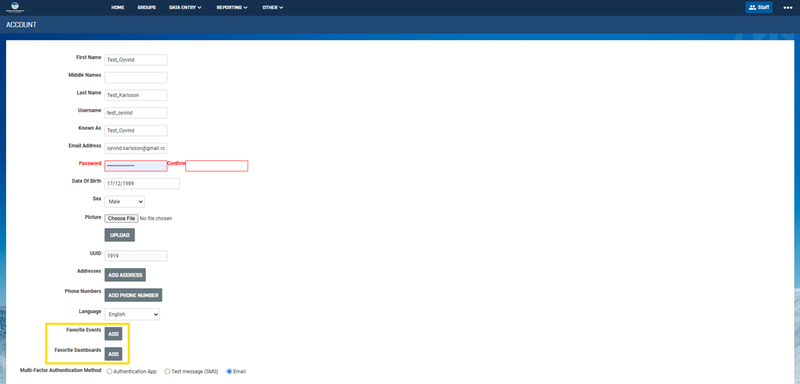Focus the Known As field
The height and width of the screenshot is (384, 800).
tap(136, 131)
